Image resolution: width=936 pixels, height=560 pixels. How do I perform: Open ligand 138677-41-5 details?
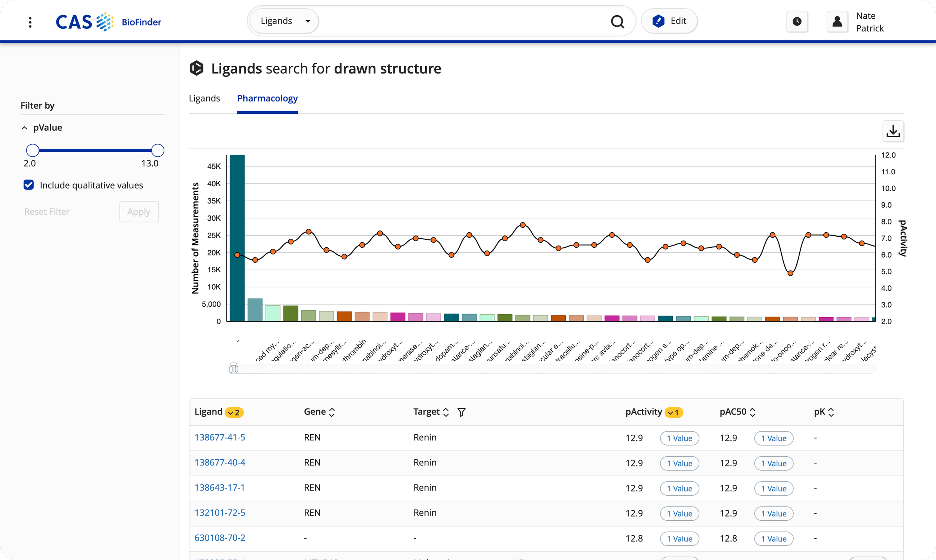(x=220, y=437)
